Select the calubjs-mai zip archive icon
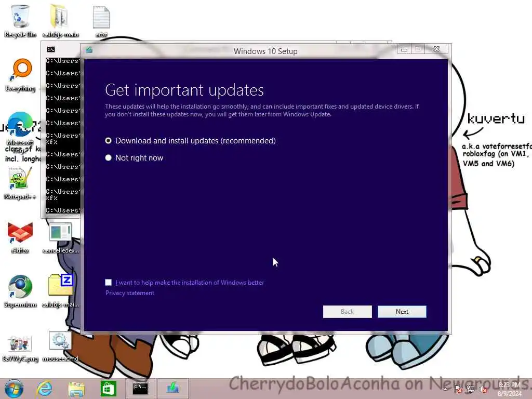This screenshot has width=532, height=399. (60, 291)
